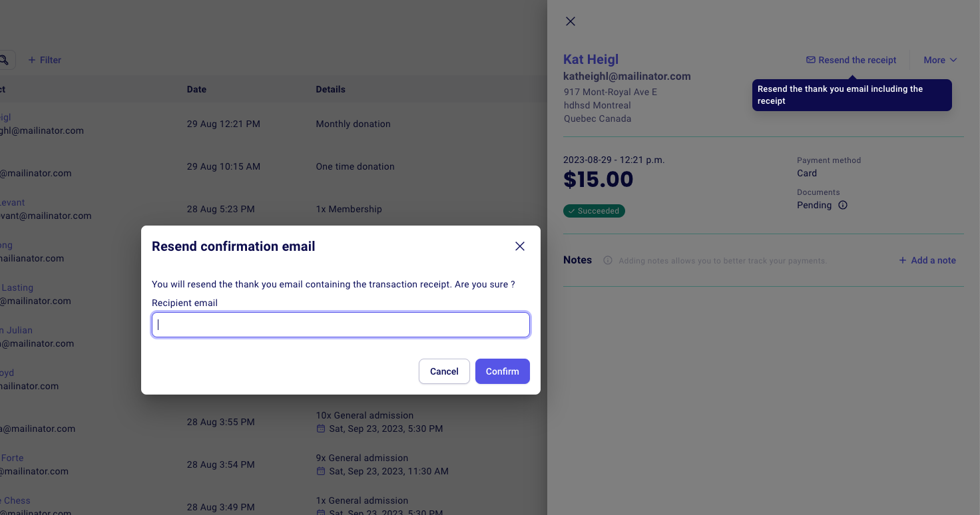Viewport: 980px width, 515px height.
Task: Click the calendar icon for 9x General admission
Action: [321, 471]
